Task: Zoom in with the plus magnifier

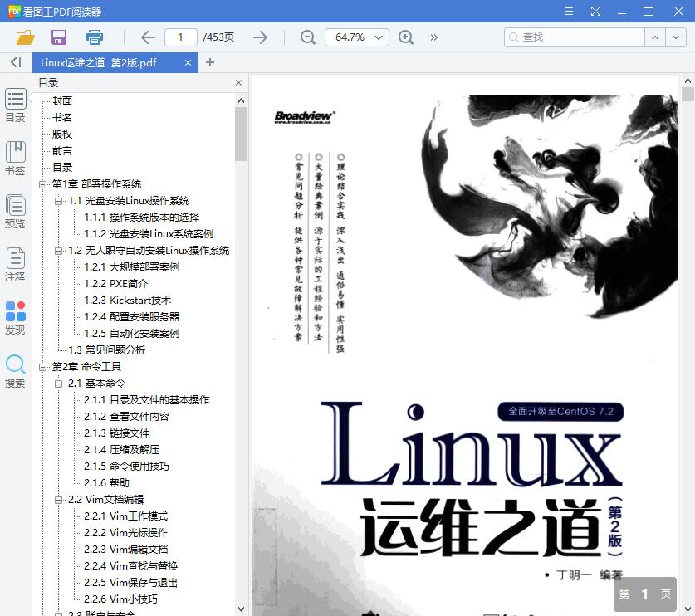Action: tap(406, 37)
